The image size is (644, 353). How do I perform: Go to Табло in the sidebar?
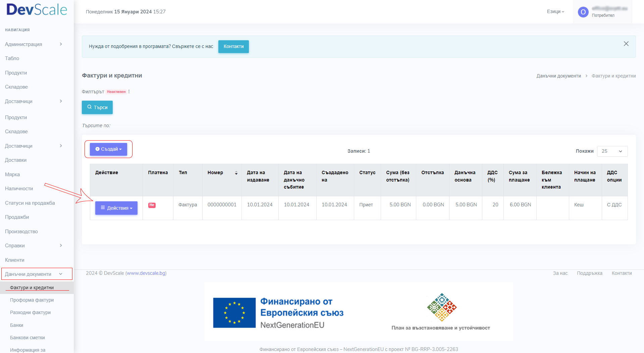click(12, 58)
